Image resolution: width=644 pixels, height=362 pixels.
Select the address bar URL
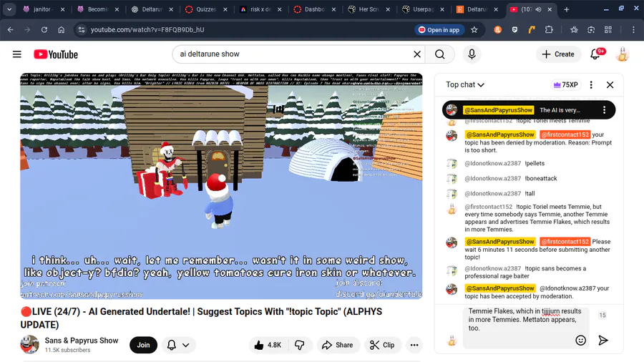pyautogui.click(x=147, y=29)
